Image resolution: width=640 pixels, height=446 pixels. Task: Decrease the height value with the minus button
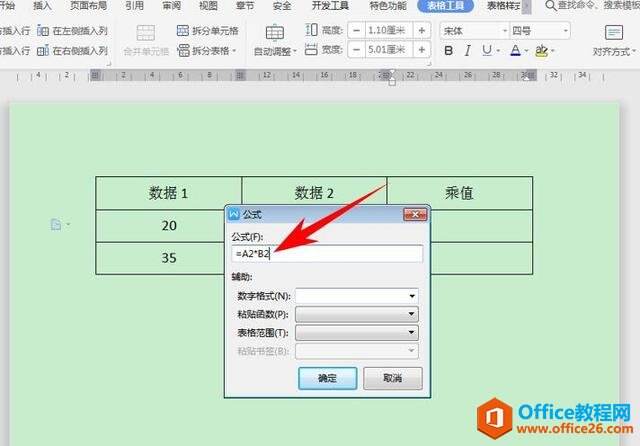pyautogui.click(x=356, y=30)
